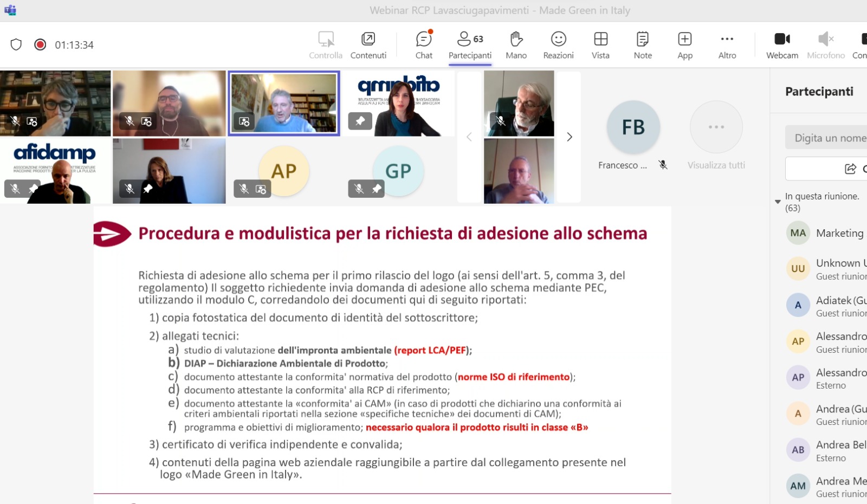The image size is (867, 504).
Task: Select Andrea Bel Esterno participant row
Action: 826,450
